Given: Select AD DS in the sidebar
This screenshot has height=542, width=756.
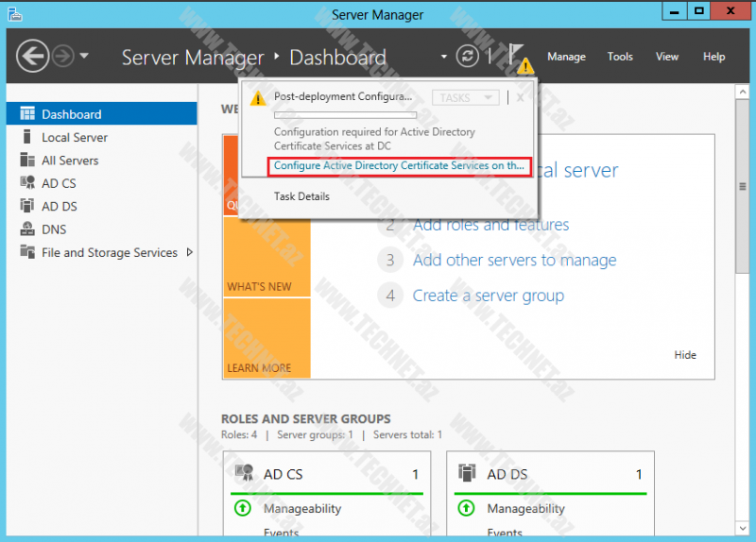Looking at the screenshot, I should (x=60, y=206).
